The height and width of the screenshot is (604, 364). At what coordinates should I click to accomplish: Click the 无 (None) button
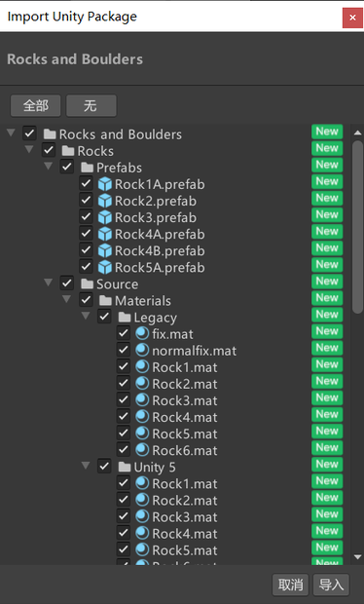click(x=91, y=105)
